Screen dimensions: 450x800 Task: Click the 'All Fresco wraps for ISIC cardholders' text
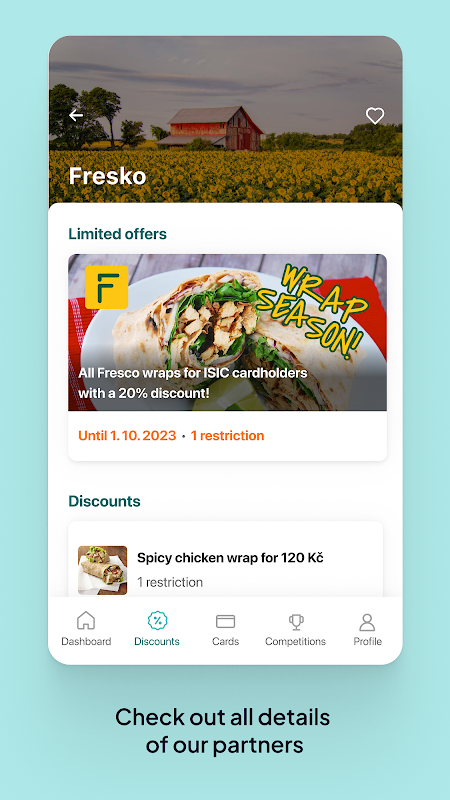193,373
